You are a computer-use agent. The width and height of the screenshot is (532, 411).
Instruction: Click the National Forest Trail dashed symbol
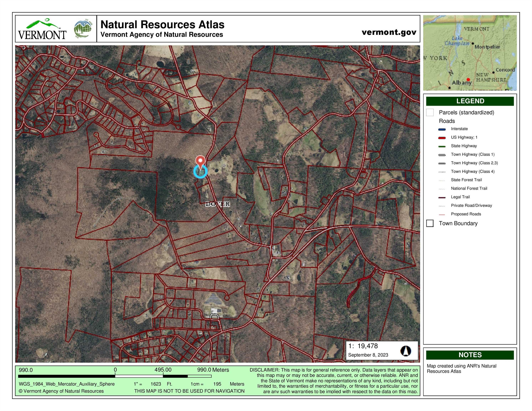pyautogui.click(x=442, y=189)
